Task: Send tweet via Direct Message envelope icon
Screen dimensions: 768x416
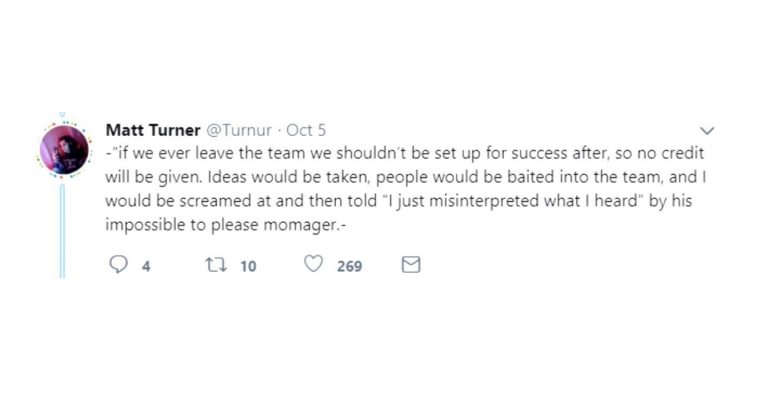Action: coord(410,265)
